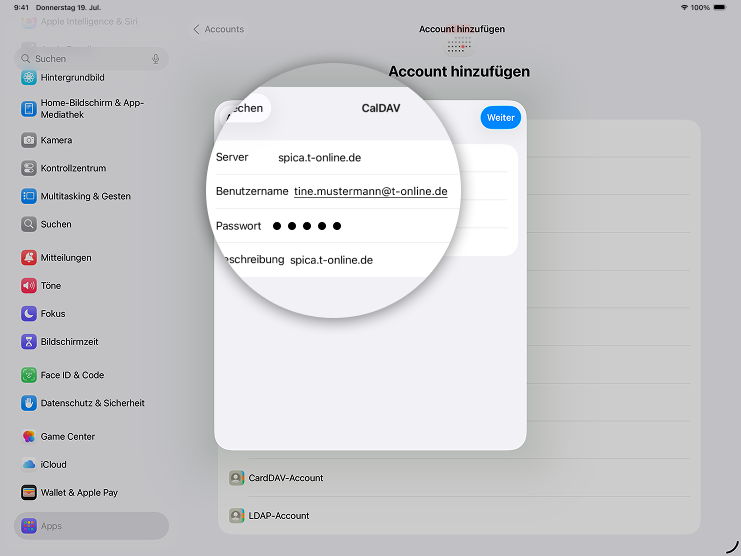This screenshot has height=556, width=741.
Task: Tap the microphone dictation icon in search
Action: tap(155, 59)
